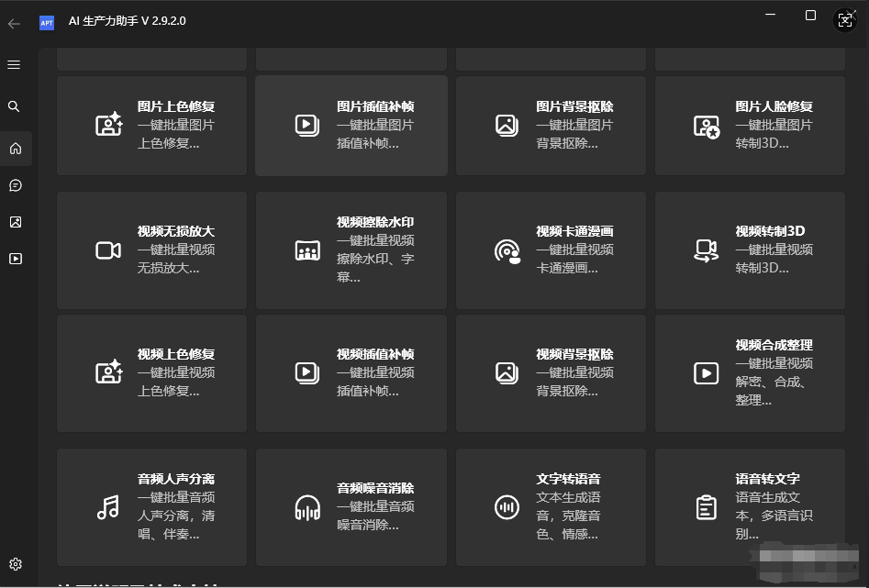Select the 视频擦除水印 card
The width and height of the screenshot is (869, 588).
click(351, 250)
